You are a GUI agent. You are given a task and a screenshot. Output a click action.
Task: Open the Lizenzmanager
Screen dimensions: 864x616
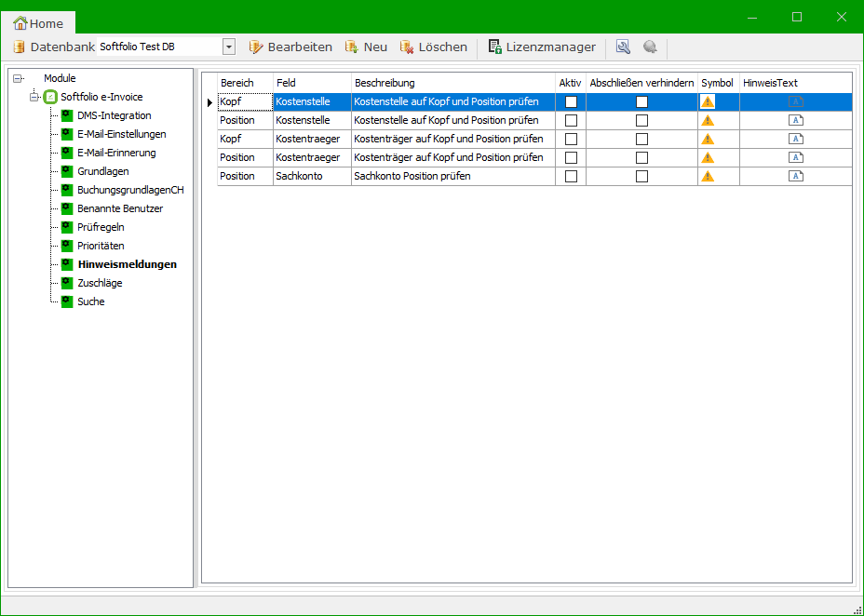coord(542,47)
